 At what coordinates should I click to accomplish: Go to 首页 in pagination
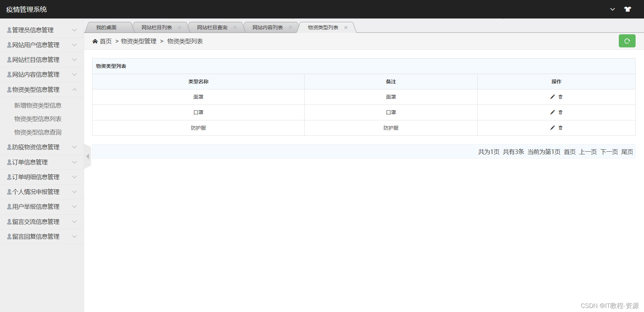click(x=570, y=152)
